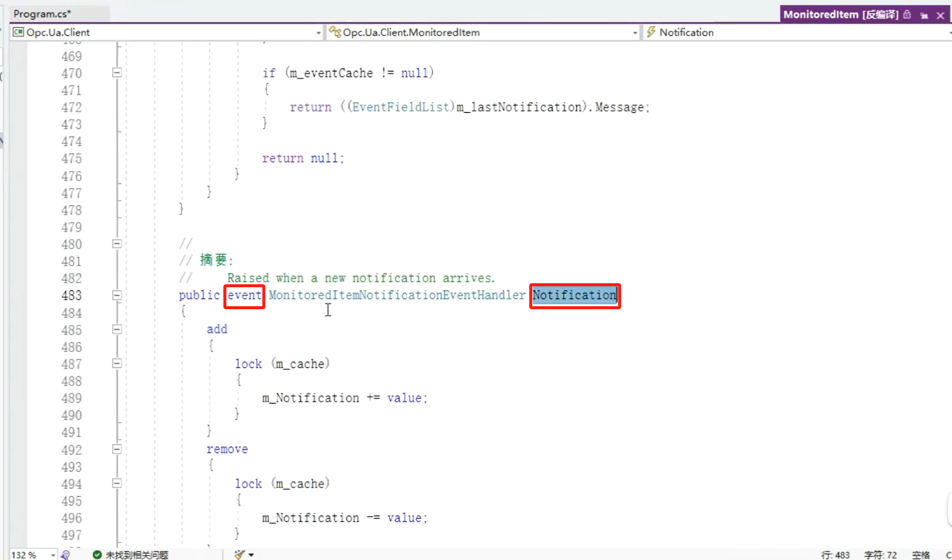The width and height of the screenshot is (952, 560).
Task: Collapse the Notification event at line 483
Action: point(117,295)
